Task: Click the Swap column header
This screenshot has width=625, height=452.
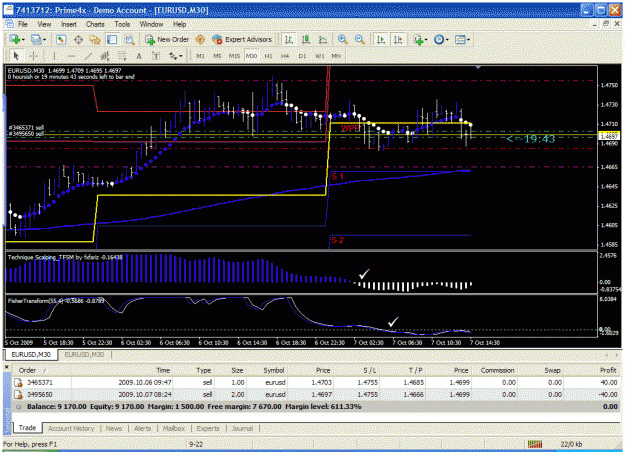Action: (x=552, y=370)
